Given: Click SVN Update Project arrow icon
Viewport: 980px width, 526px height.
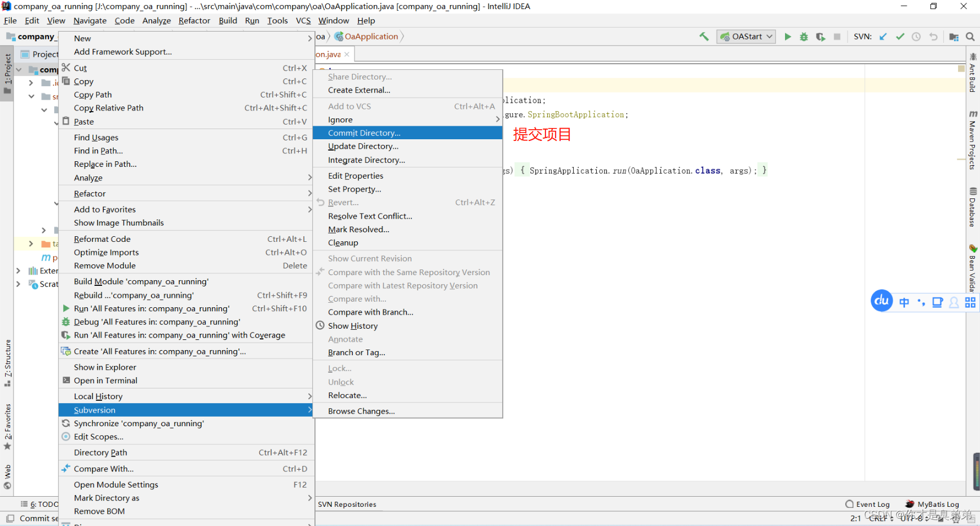Looking at the screenshot, I should pyautogui.click(x=883, y=37).
